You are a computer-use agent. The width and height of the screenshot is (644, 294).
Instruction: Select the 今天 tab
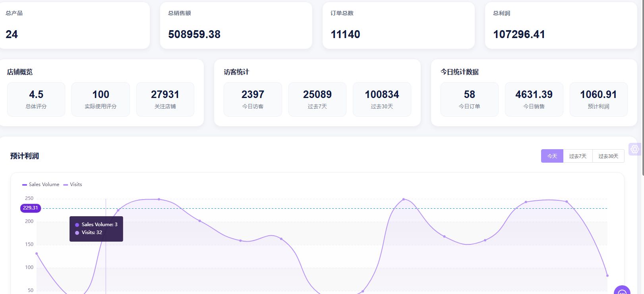[x=552, y=156]
